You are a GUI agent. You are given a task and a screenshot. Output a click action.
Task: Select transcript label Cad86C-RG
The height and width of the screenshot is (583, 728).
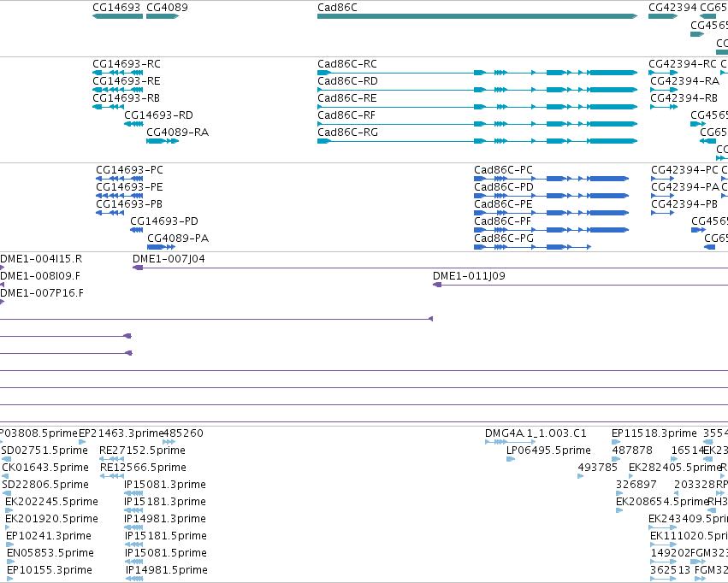tap(348, 132)
